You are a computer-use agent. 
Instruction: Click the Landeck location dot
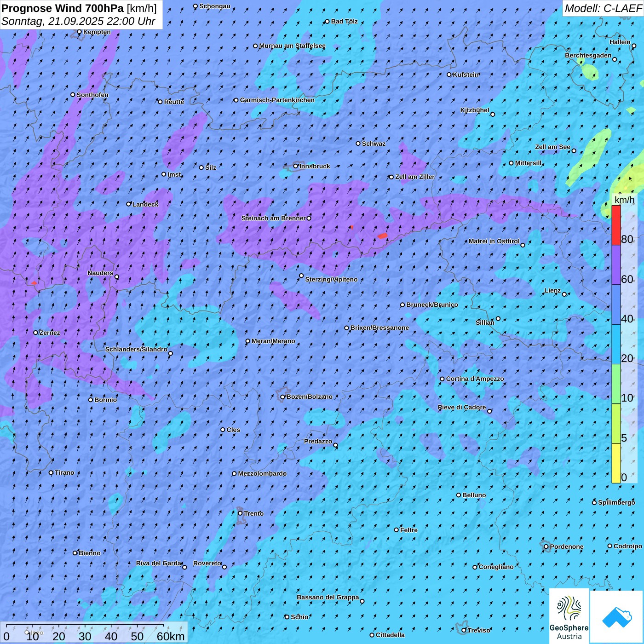pos(129,204)
